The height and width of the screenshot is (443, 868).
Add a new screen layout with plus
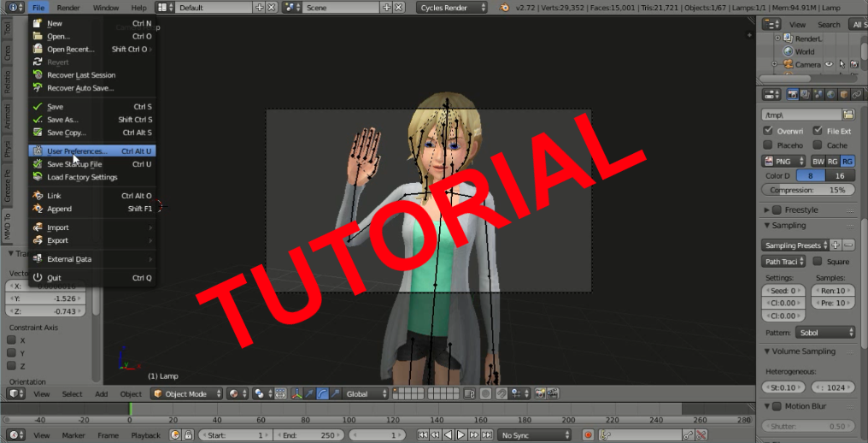(x=260, y=8)
